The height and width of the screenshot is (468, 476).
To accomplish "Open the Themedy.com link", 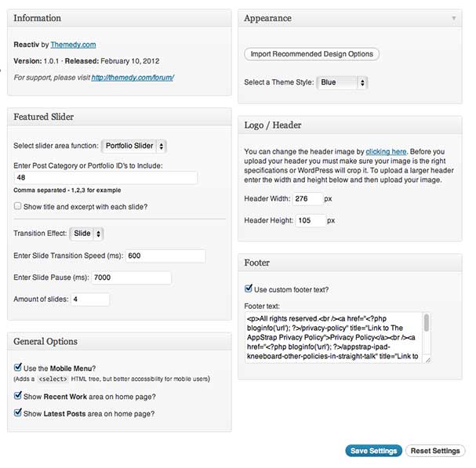I will pos(73,45).
